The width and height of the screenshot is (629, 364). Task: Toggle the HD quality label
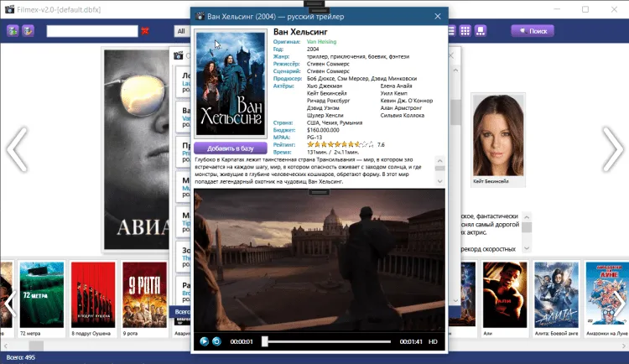click(x=433, y=341)
